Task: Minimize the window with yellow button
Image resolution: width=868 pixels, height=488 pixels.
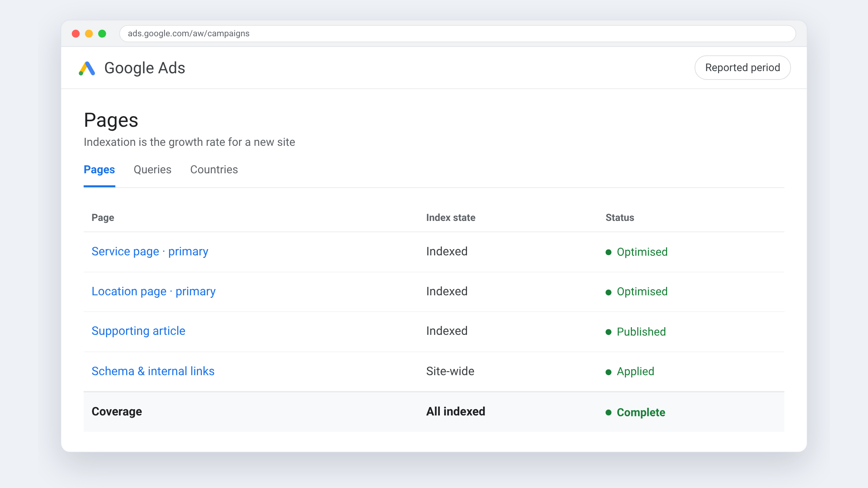Action: click(89, 34)
